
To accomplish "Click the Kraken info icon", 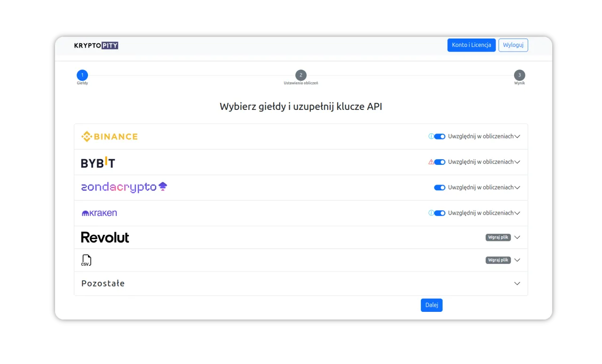I will coord(431,213).
